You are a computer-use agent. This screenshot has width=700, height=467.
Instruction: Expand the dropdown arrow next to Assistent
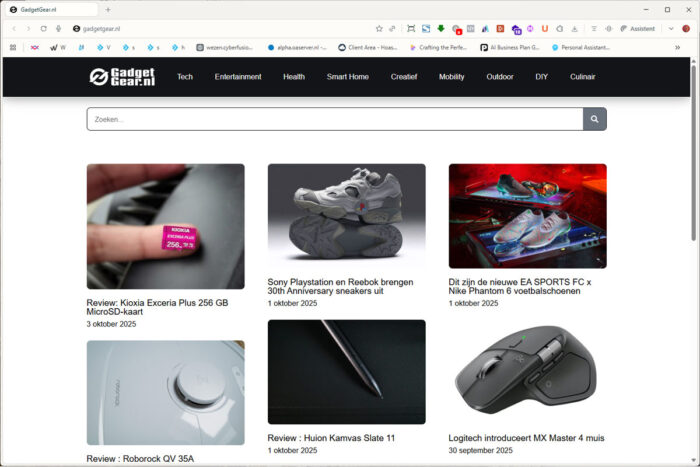point(671,29)
